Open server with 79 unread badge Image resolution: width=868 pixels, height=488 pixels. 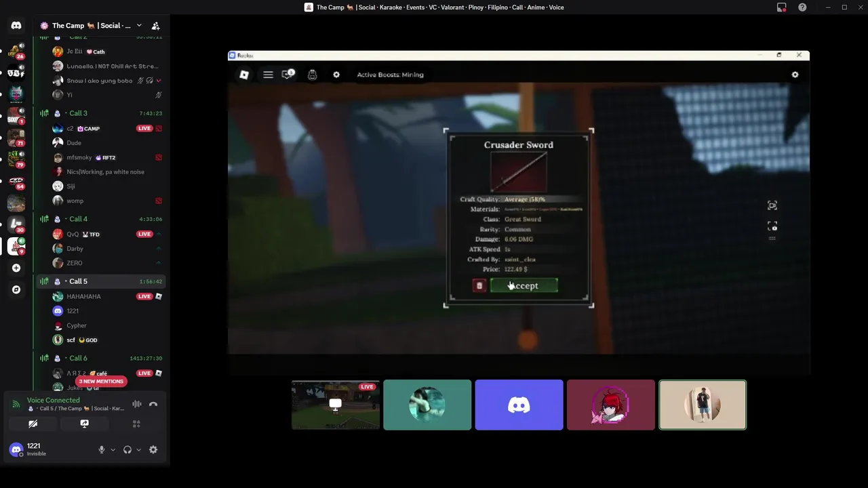[16, 159]
